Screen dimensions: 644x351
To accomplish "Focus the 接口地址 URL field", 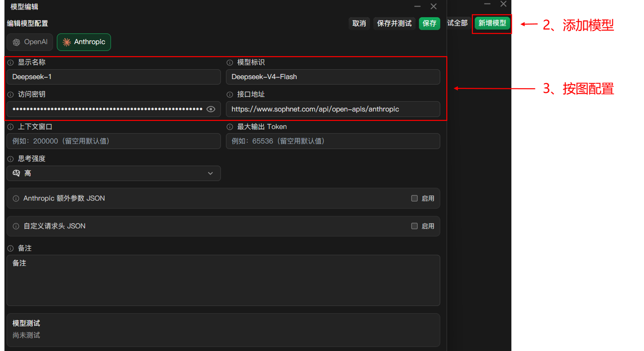I will (x=333, y=109).
